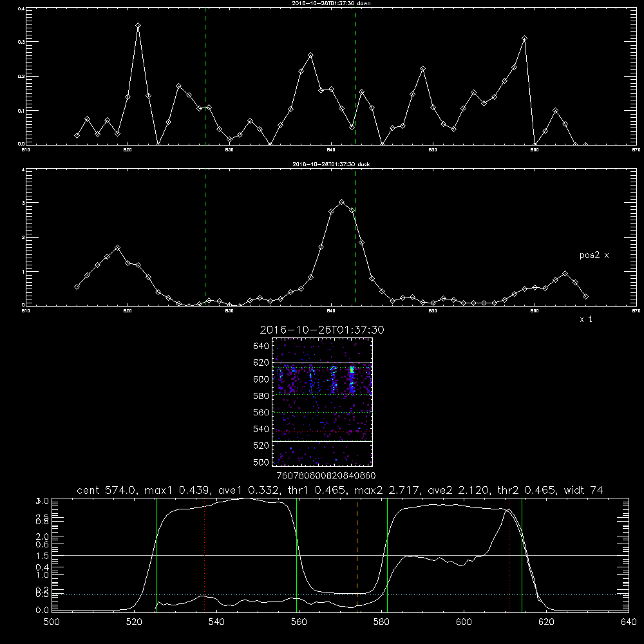
Task: Click the solid horizontal line at 1.5 in the profile plot
Action: pos(340,556)
